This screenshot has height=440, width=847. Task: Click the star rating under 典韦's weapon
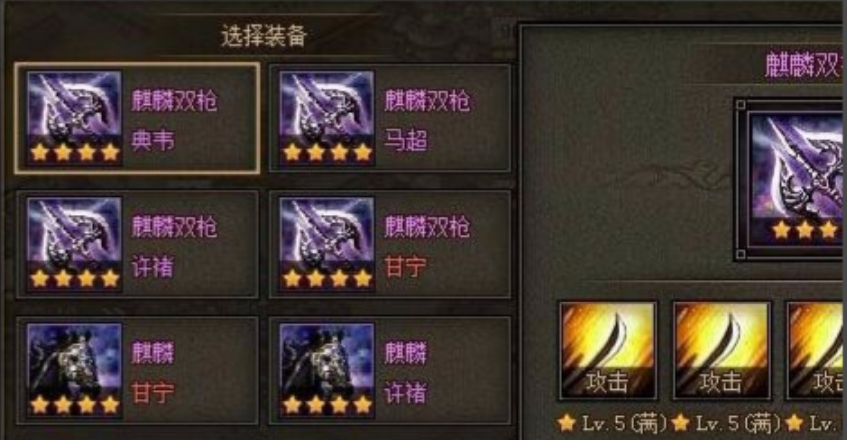click(75, 153)
